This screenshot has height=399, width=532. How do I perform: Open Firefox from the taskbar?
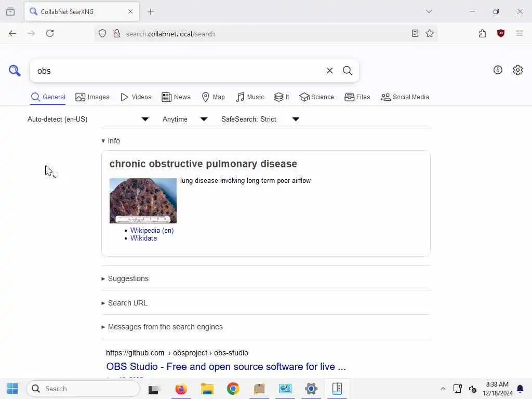coord(181,389)
